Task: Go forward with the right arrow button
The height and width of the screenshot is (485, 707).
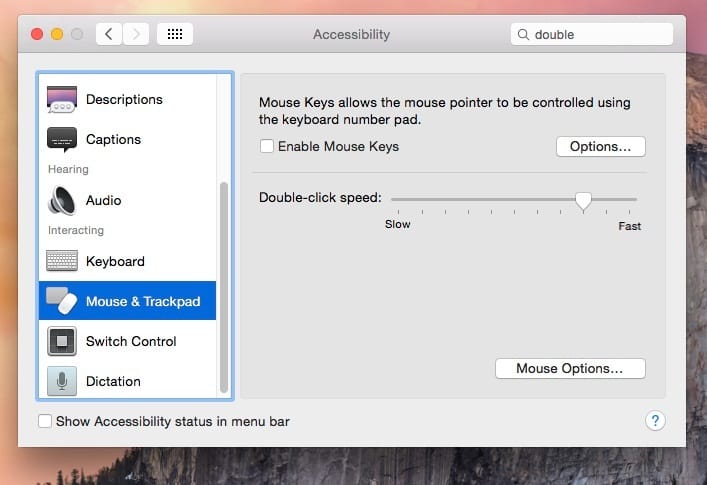Action: [136, 34]
